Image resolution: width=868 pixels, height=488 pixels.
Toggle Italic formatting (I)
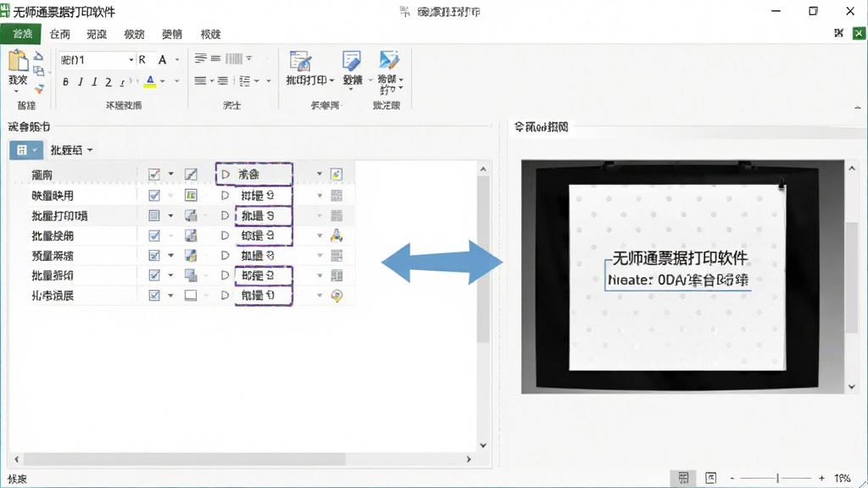(81, 82)
